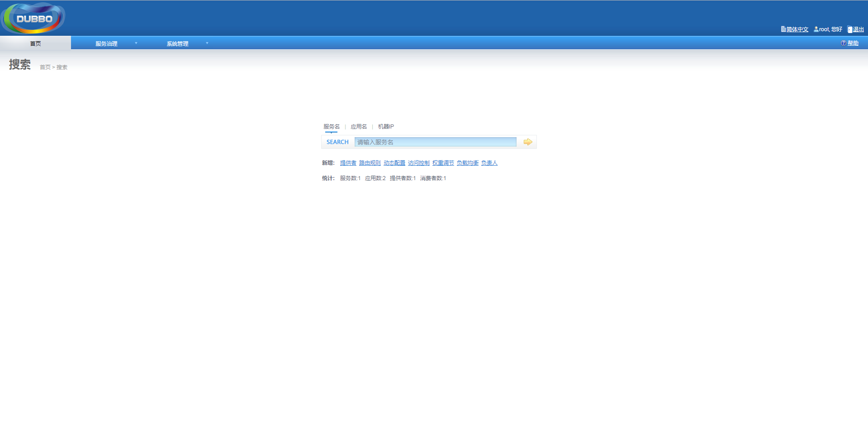Click the 退出 logout link
This screenshot has width=868, height=425.
point(859,29)
